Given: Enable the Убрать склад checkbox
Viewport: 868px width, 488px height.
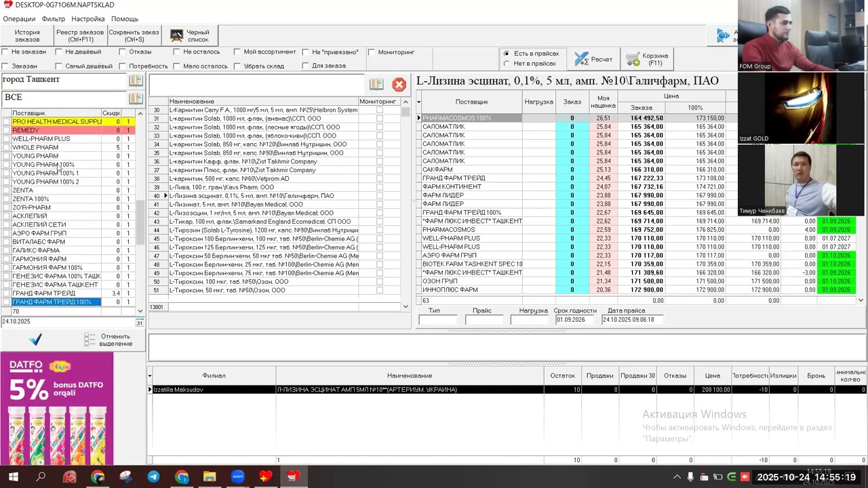Looking at the screenshot, I should click(x=237, y=66).
